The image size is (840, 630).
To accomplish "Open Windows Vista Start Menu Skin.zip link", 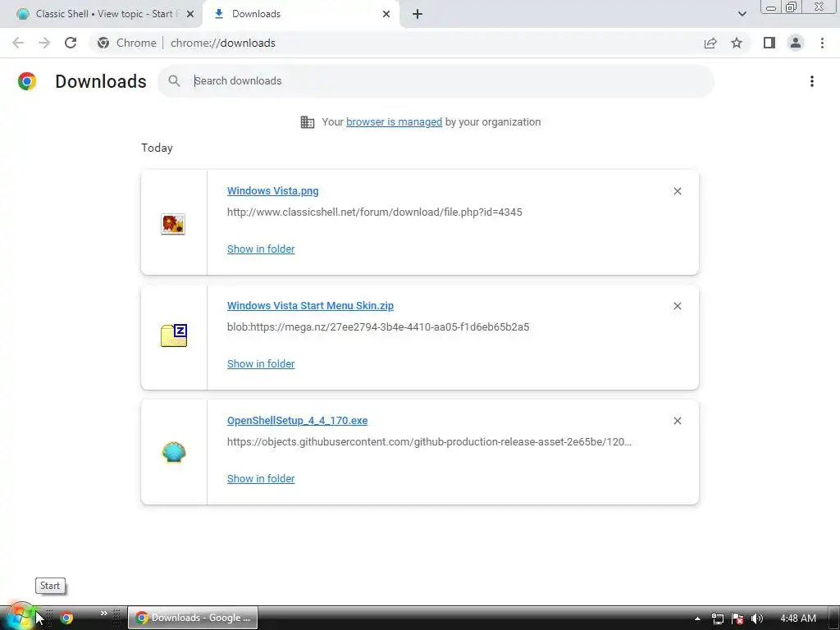I will tap(310, 305).
